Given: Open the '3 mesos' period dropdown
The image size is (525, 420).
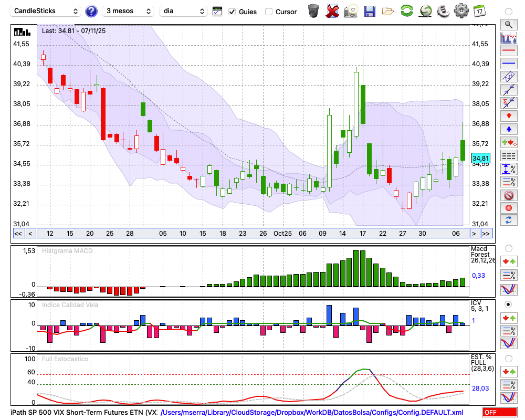Looking at the screenshot, I should pyautogui.click(x=128, y=11).
